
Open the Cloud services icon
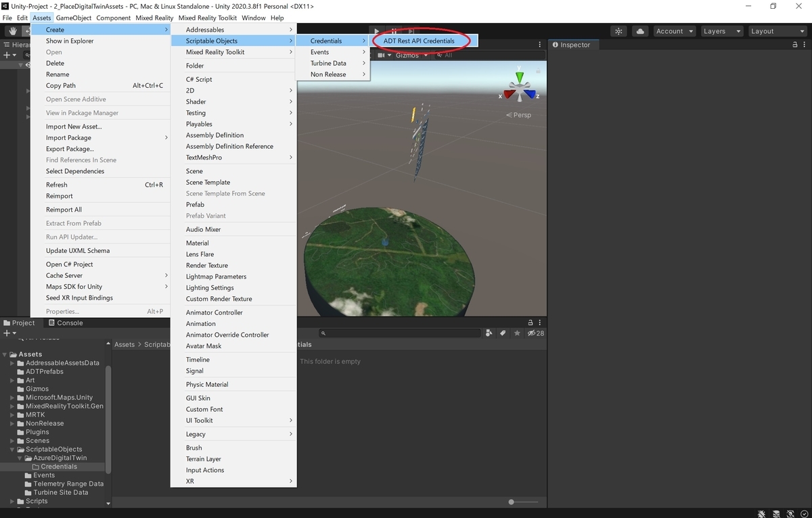coord(639,31)
